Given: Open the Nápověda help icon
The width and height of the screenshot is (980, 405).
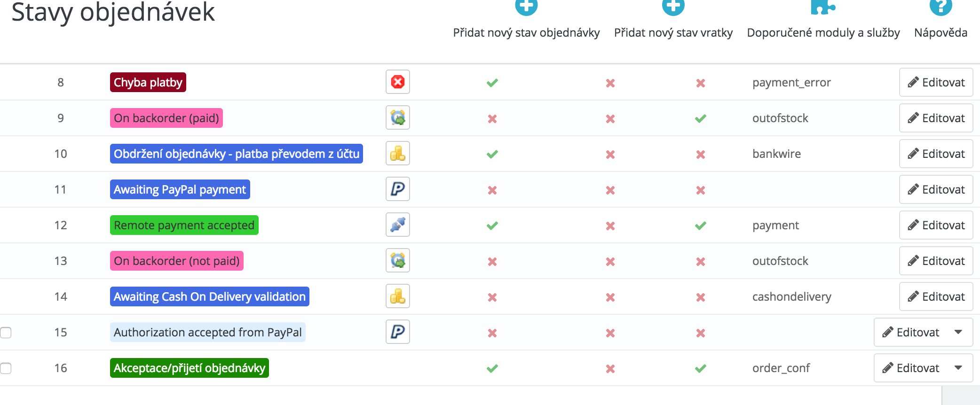Looking at the screenshot, I should tap(940, 8).
